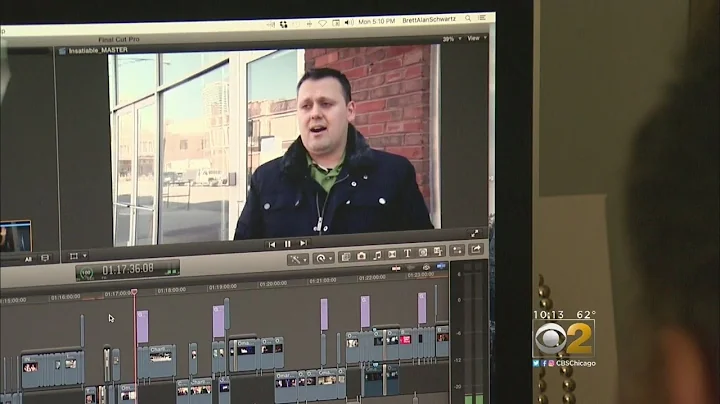Enter fullscreen playback with the arrows icon
The image size is (720, 404).
click(475, 233)
